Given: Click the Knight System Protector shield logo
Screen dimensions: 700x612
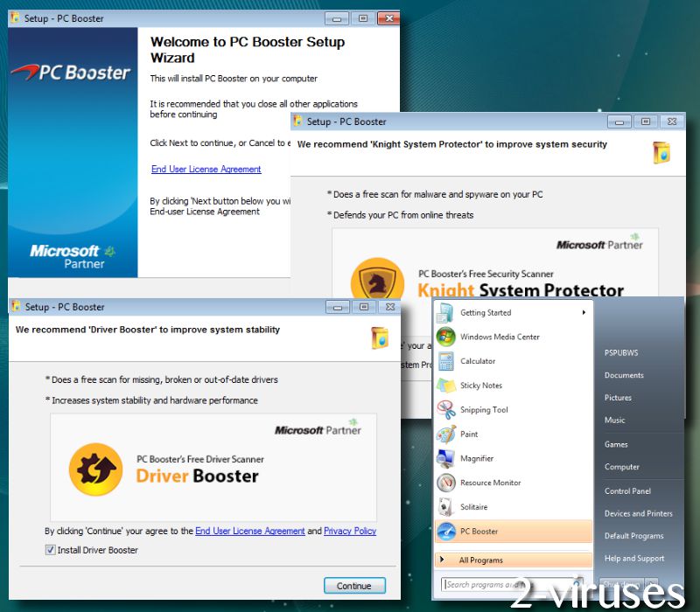Looking at the screenshot, I should (x=378, y=279).
